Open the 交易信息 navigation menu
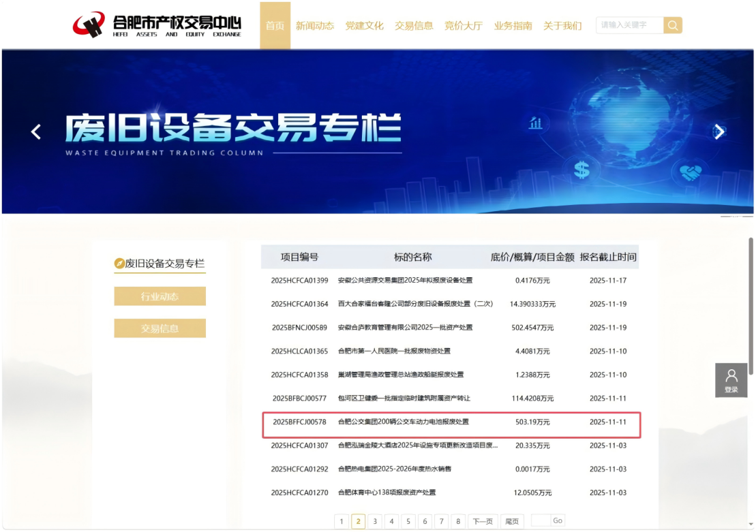 414,26
